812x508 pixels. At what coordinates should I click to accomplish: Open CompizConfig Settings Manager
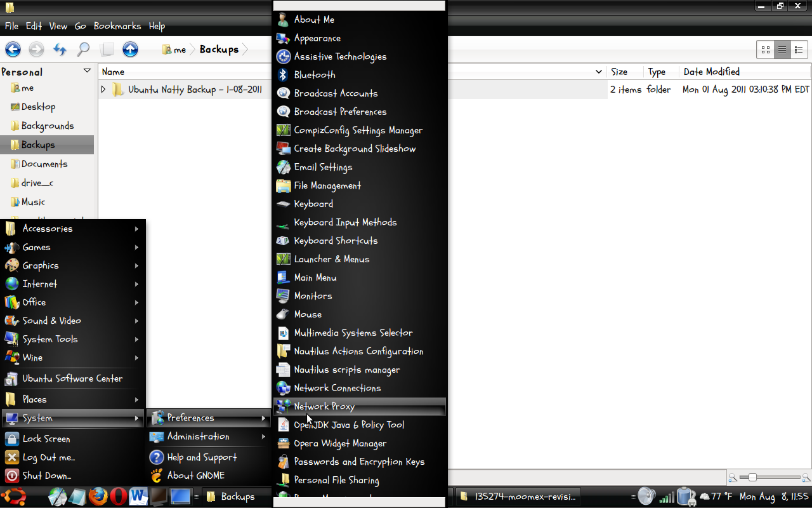click(x=360, y=130)
